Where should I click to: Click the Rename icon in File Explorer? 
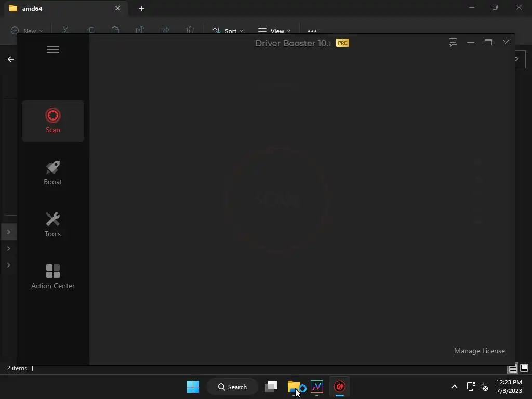pyautogui.click(x=140, y=31)
